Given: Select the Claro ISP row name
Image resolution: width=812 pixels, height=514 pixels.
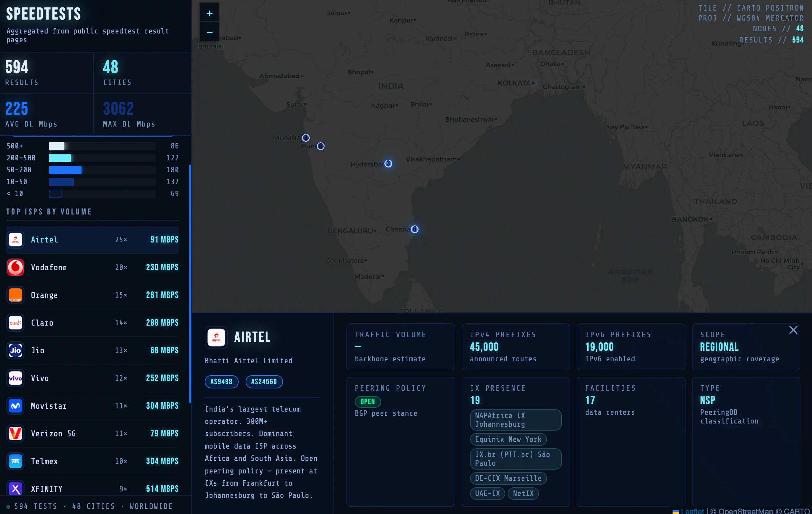Looking at the screenshot, I should click(42, 323).
